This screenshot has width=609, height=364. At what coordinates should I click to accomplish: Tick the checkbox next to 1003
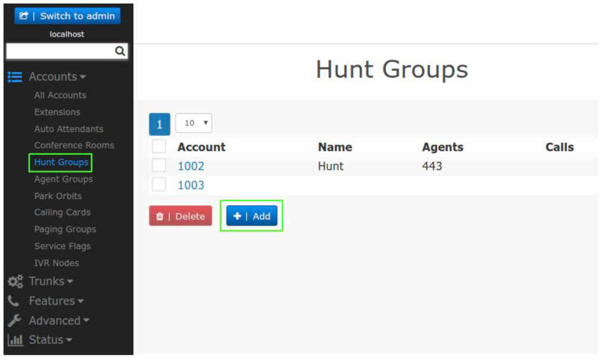(159, 185)
